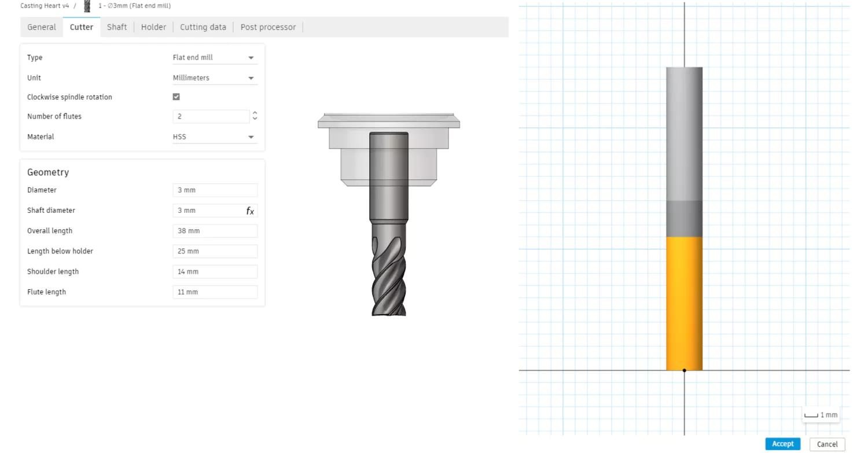Click the Length below holder label
Image resolution: width=868 pixels, height=453 pixels.
tap(60, 251)
